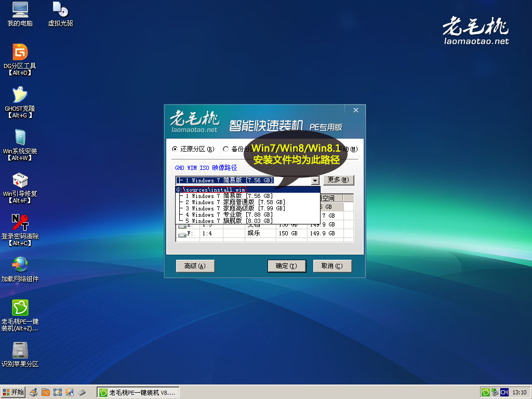Open the Win系统安装 desktop shortcut
Screen dimensions: 532x399
click(x=20, y=145)
